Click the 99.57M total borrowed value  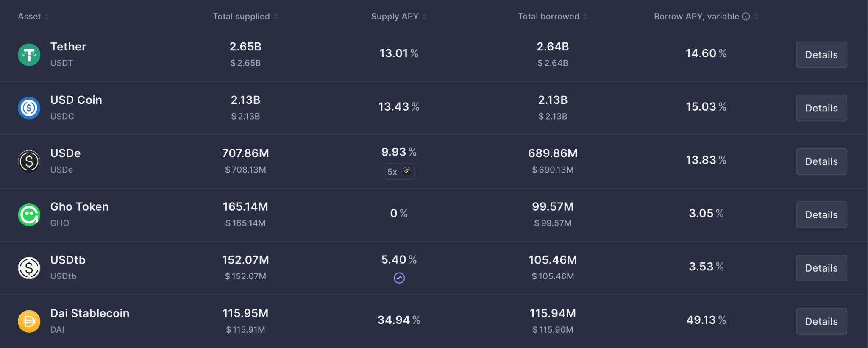(553, 207)
